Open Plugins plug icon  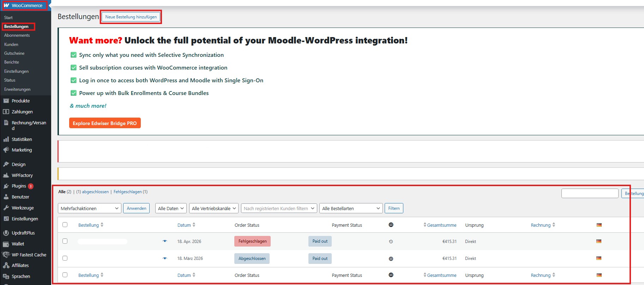[x=6, y=186]
